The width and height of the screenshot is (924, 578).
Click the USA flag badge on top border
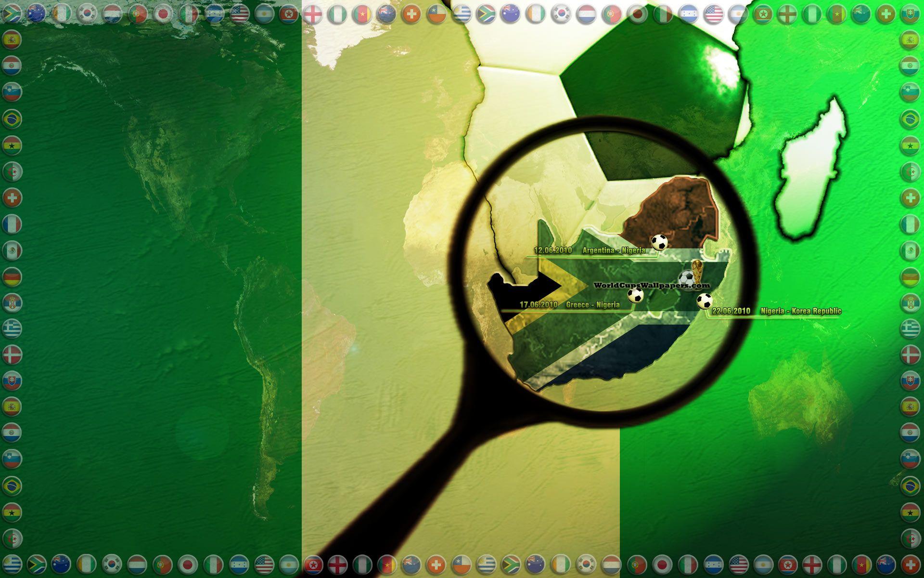pyautogui.click(x=240, y=12)
